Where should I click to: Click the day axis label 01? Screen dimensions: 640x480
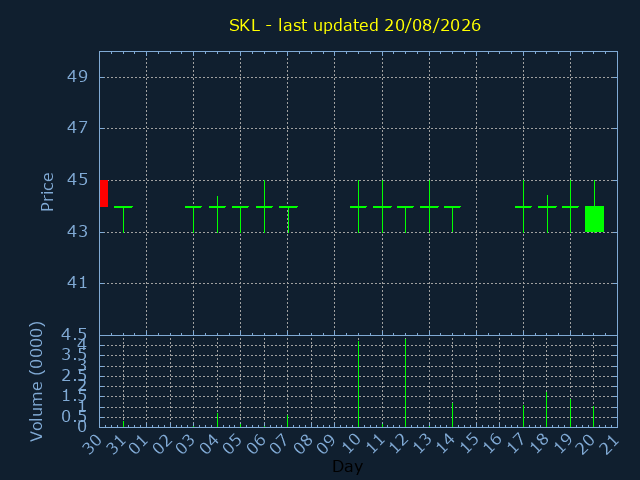pos(139,444)
